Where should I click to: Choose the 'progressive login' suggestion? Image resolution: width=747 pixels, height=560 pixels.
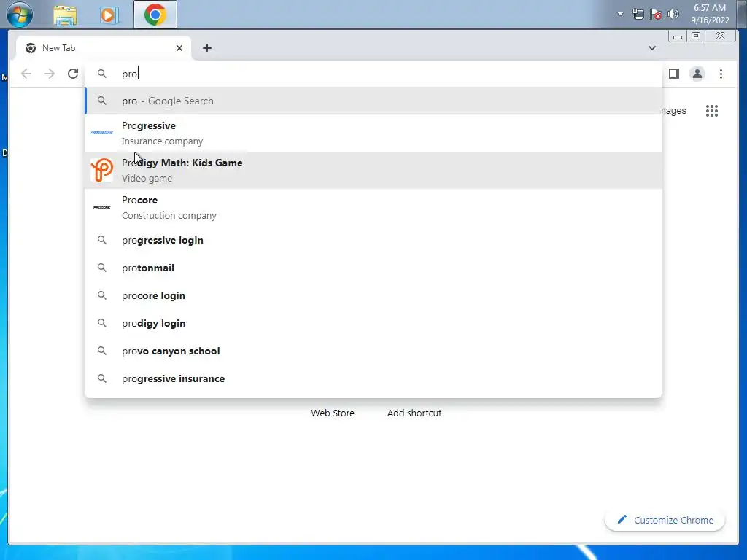coord(373,240)
